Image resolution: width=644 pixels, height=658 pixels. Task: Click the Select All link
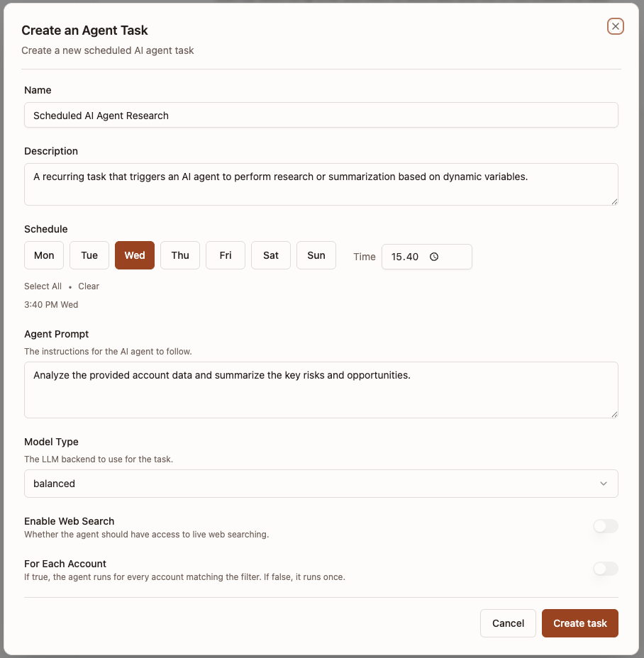point(43,286)
